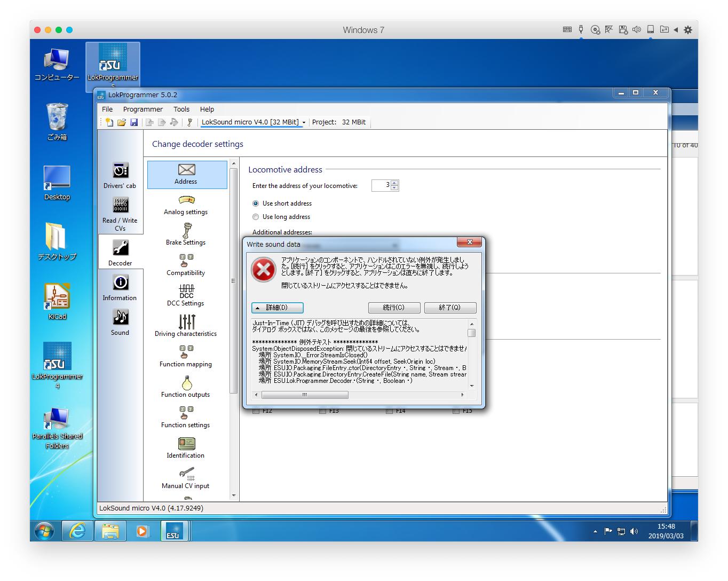Increase locomotive address with up stepper arrow
This screenshot has width=728, height=581.
click(394, 183)
